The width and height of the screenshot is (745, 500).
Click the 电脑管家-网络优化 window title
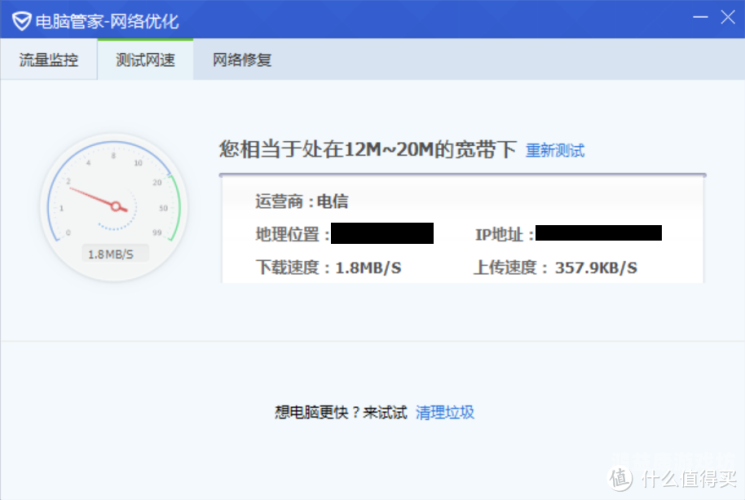[107, 21]
